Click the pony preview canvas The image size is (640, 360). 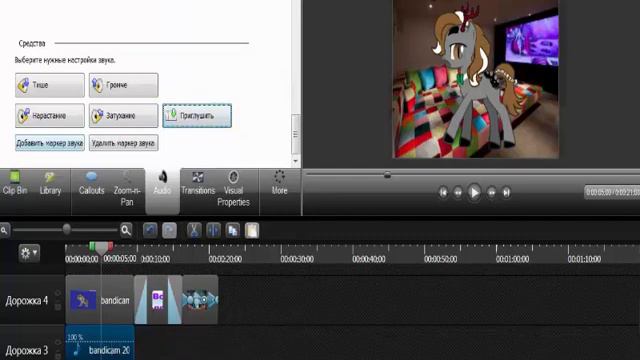coord(476,79)
